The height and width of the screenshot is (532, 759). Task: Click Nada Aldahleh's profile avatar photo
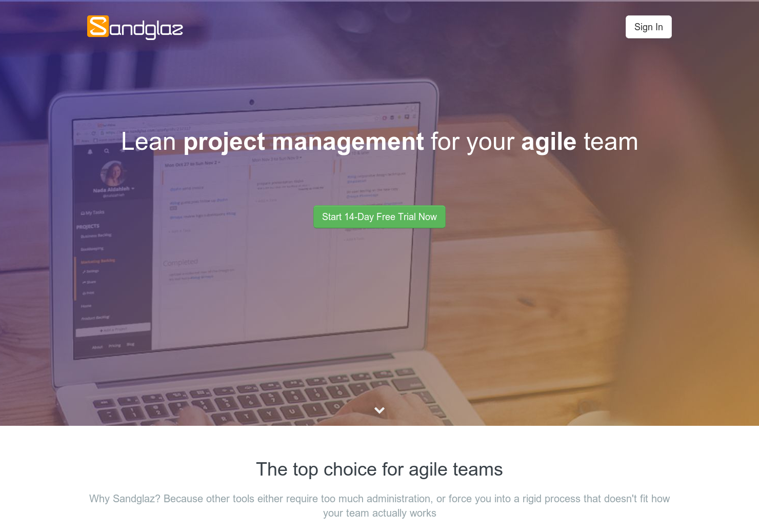pyautogui.click(x=113, y=173)
